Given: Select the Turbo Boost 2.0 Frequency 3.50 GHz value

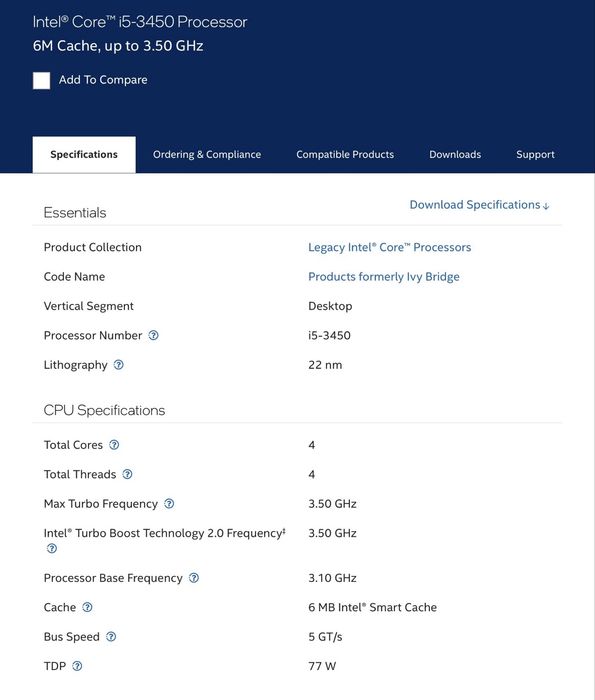Looking at the screenshot, I should click(x=332, y=533).
